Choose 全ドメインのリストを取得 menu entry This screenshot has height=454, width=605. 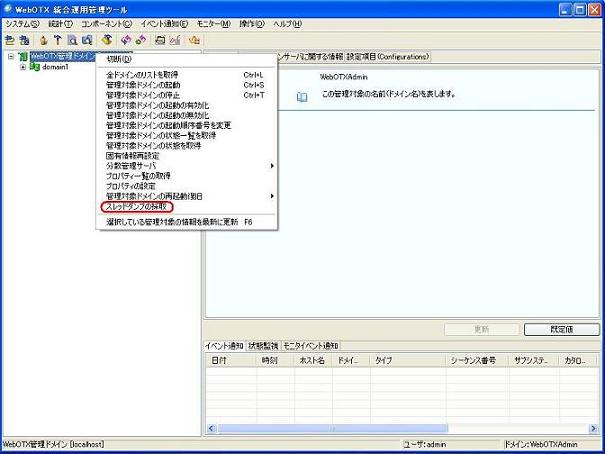pyautogui.click(x=187, y=75)
